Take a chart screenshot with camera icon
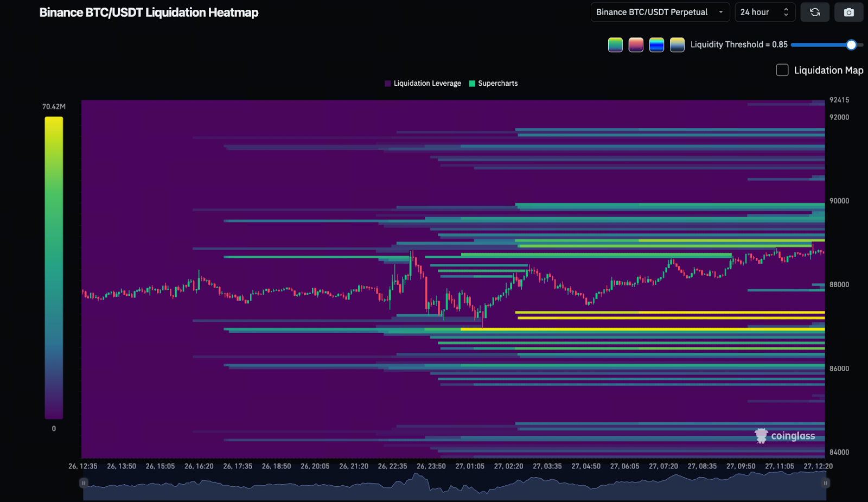This screenshot has height=502, width=868. click(848, 12)
